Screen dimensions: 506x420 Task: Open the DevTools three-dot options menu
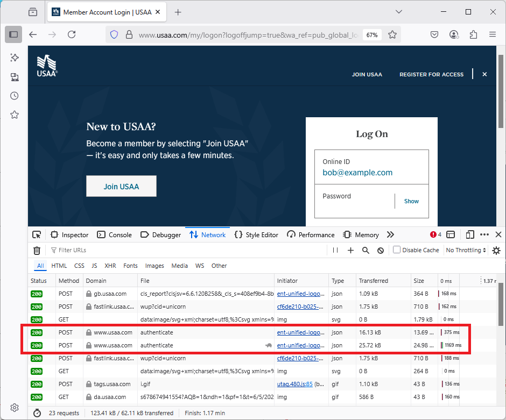484,234
